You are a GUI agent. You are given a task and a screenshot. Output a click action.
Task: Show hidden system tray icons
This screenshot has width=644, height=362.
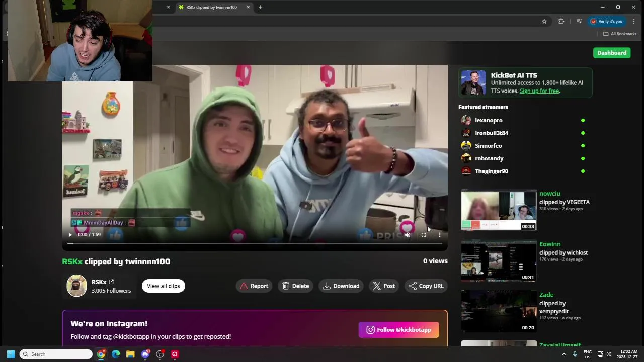click(564, 354)
